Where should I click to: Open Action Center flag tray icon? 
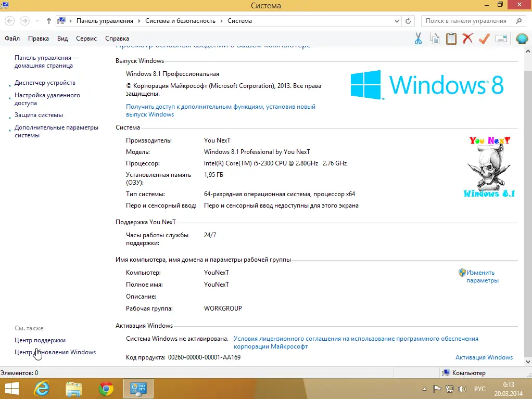coord(437,389)
